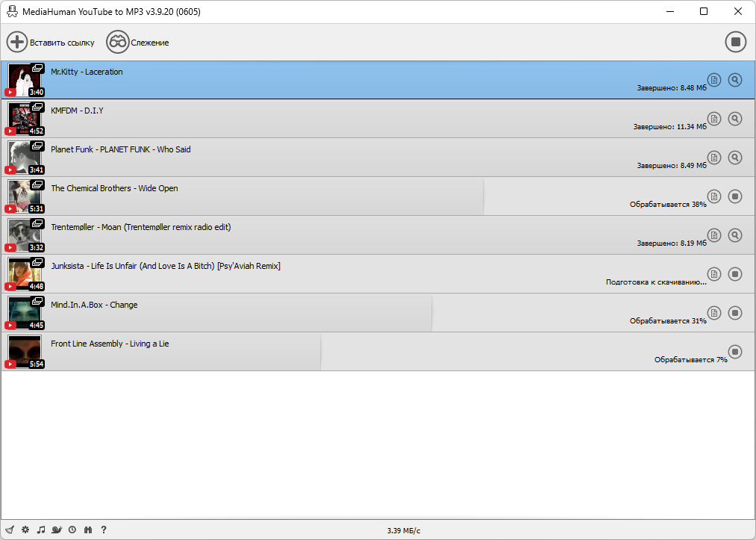The height and width of the screenshot is (540, 756).
Task: Select Junksista - Life Is Unfair title
Action: pyautogui.click(x=166, y=266)
